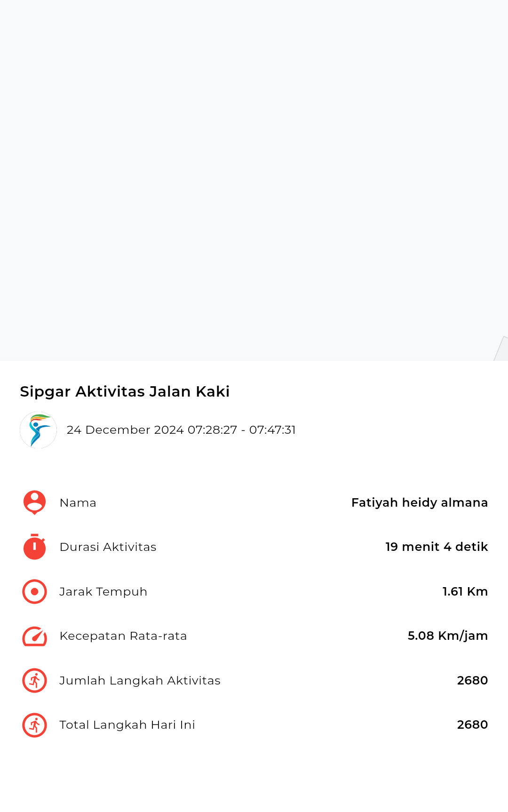Click the person icon beside Nama
This screenshot has height=812, width=508.
pos(34,503)
